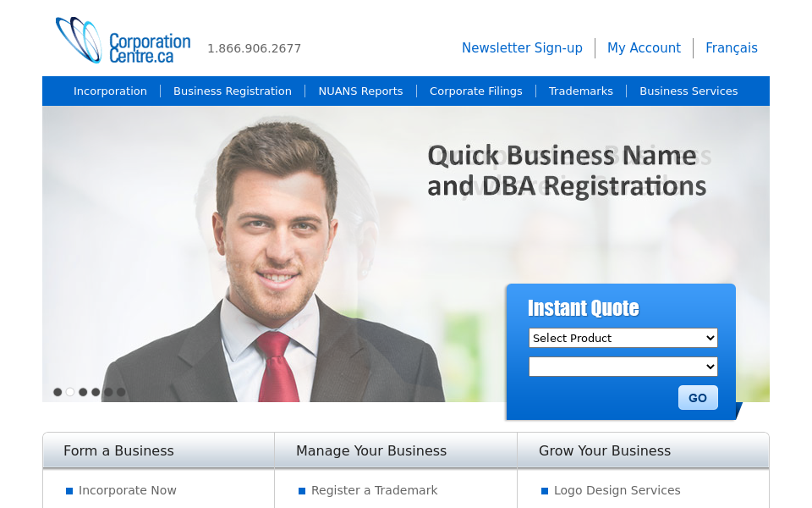812x508 pixels.
Task: Select the fourth slideshow dot indicator
Action: pos(96,392)
